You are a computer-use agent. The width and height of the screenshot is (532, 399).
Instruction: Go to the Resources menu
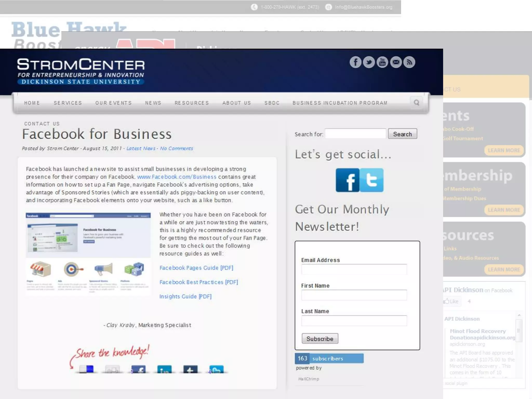click(192, 103)
